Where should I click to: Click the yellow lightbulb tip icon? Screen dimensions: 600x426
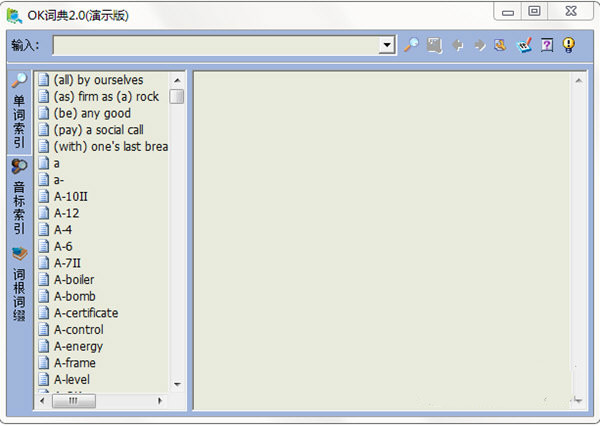569,45
